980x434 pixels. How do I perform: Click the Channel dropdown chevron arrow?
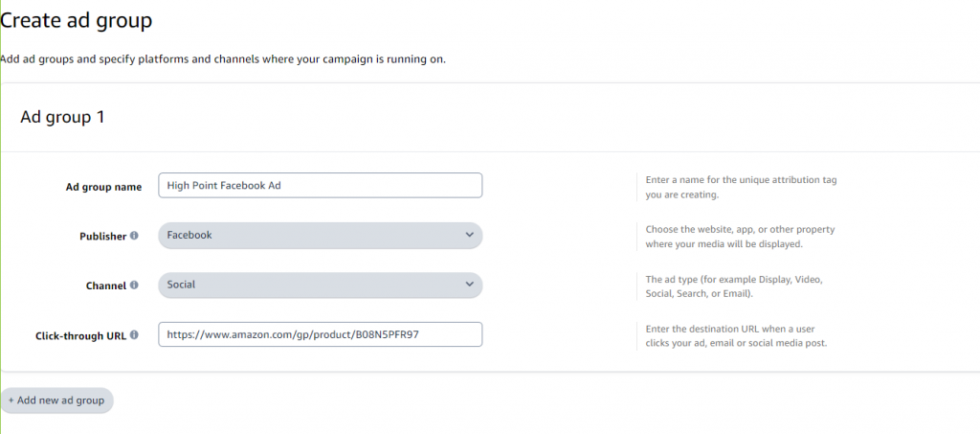tap(469, 285)
